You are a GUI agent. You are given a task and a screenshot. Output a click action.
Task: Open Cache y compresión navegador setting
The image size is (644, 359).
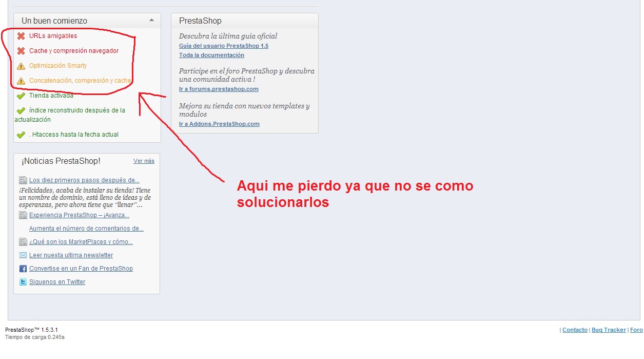(x=74, y=51)
